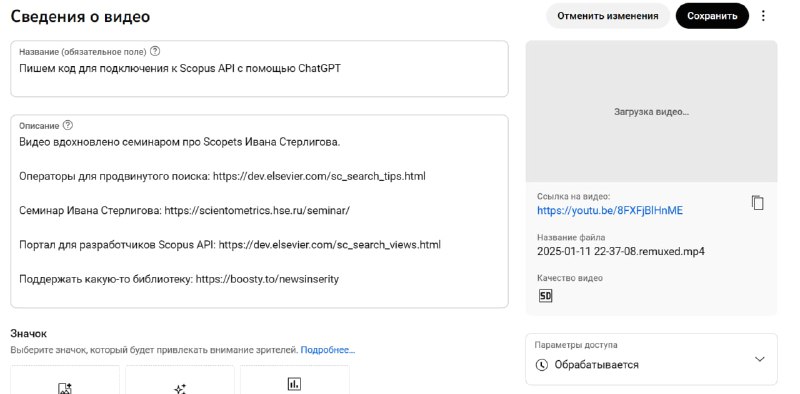Cancel edits with Отменить изменения
Image resolution: width=800 pixels, height=394 pixels.
pos(608,16)
